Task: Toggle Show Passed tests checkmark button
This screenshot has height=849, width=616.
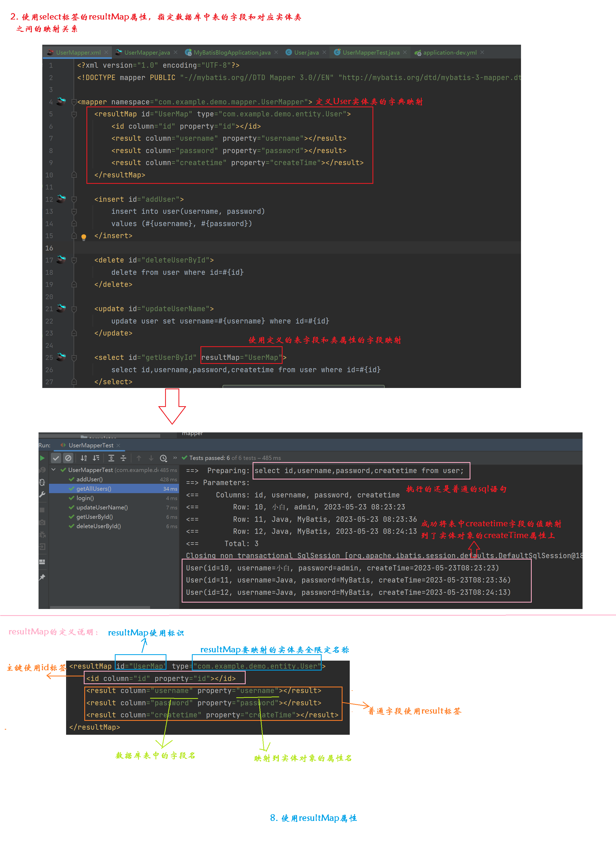Action: [x=56, y=458]
